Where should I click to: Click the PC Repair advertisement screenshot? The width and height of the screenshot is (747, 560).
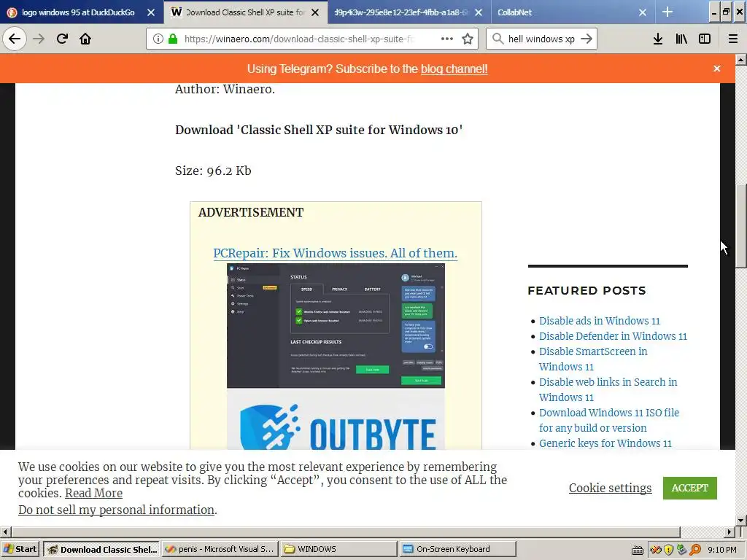(336, 326)
